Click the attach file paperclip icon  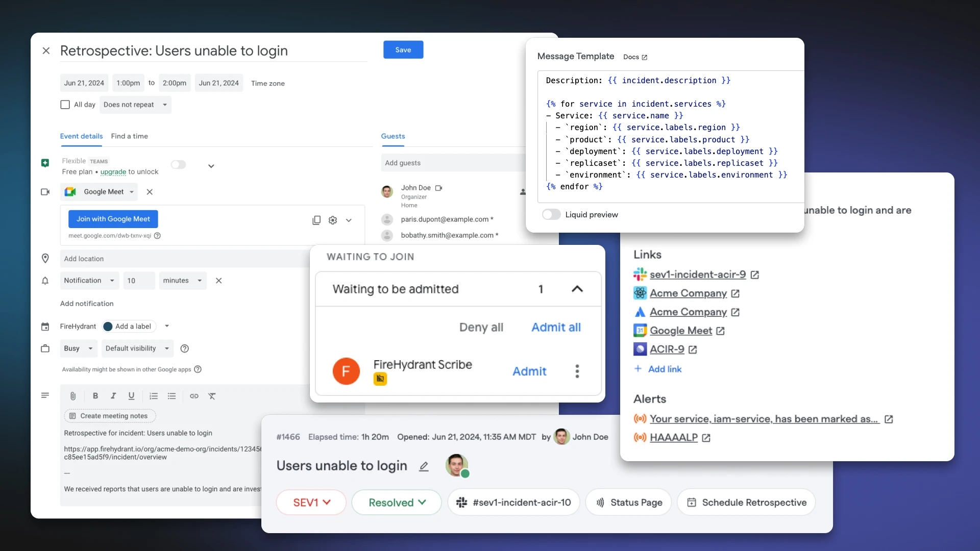73,396
